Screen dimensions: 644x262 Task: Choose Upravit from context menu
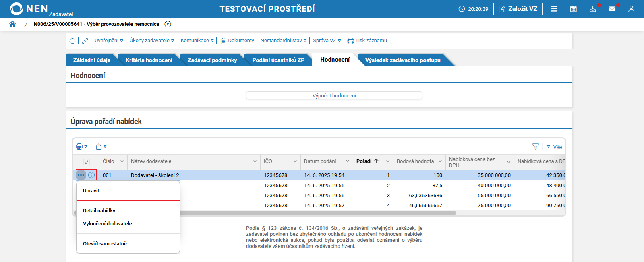tap(128, 191)
